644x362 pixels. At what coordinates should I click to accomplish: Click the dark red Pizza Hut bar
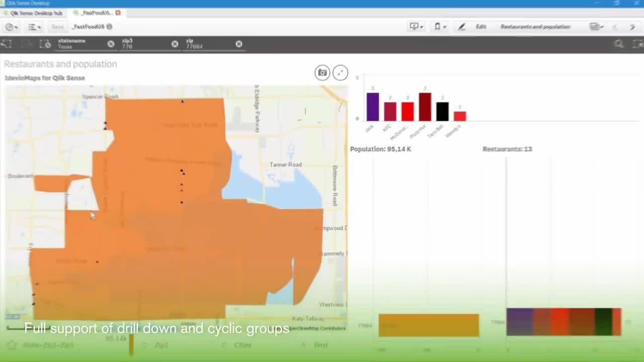tap(425, 107)
